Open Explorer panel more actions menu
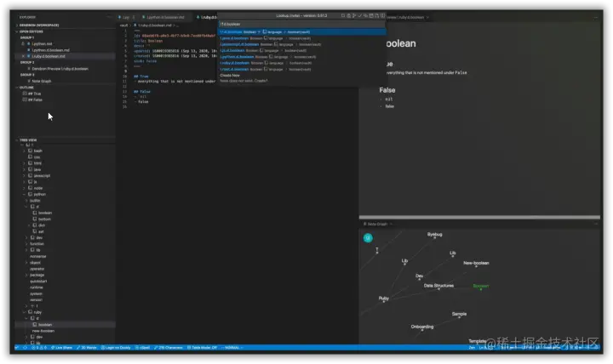 [x=109, y=17]
